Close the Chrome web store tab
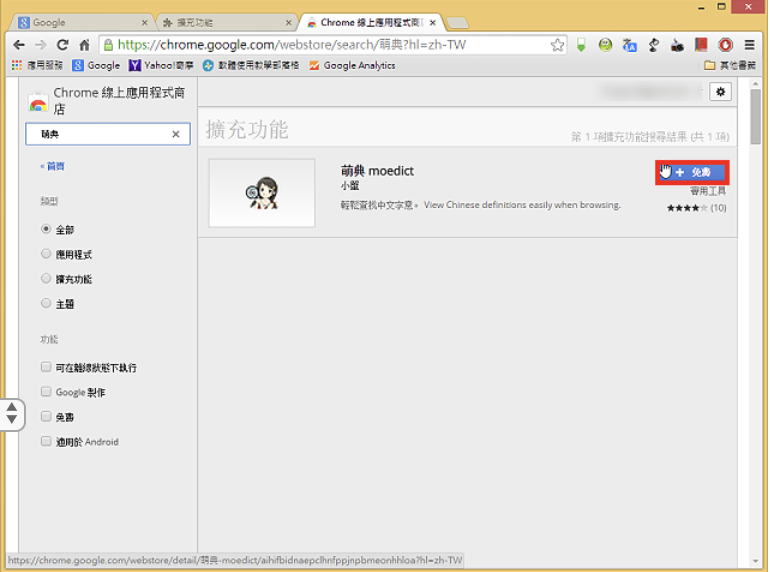Image resolution: width=770 pixels, height=572 pixels. pyautogui.click(x=433, y=23)
